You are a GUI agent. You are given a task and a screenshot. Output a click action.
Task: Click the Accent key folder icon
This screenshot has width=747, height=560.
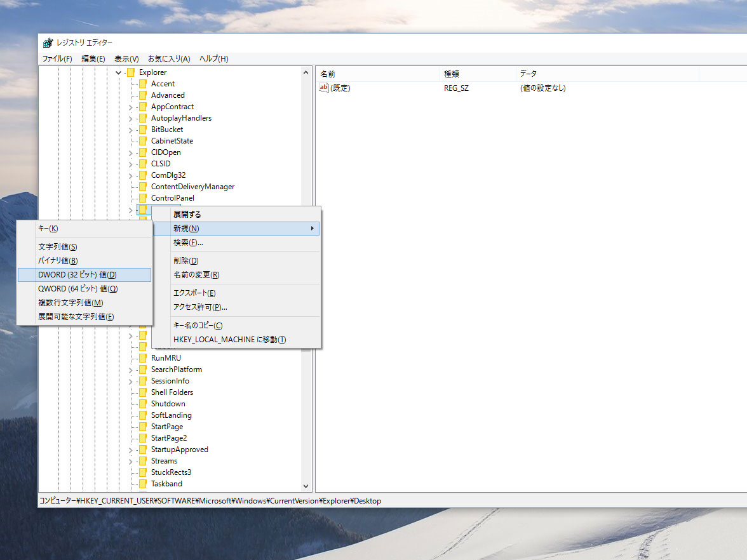143,84
